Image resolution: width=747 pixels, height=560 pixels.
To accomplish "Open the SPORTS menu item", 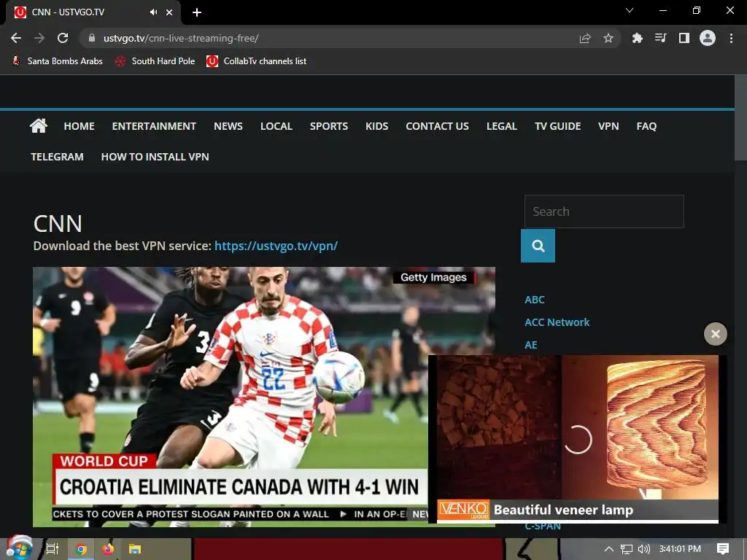I will (x=329, y=126).
